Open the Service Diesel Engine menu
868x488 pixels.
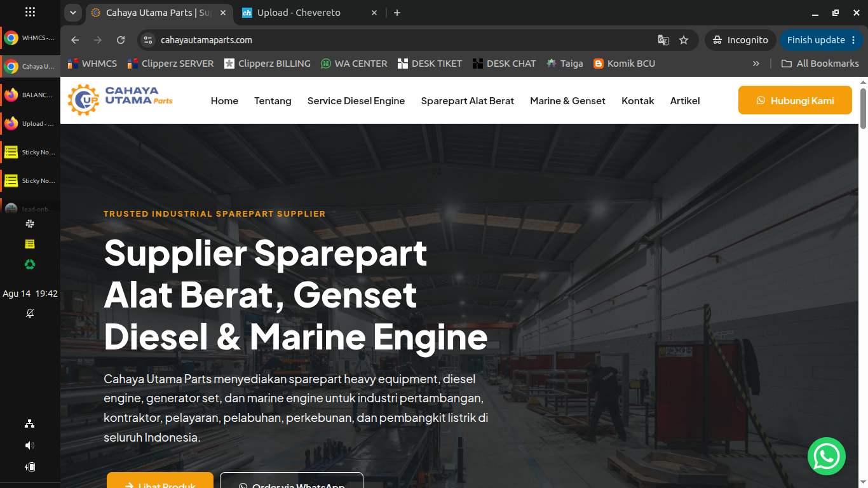[x=356, y=101]
